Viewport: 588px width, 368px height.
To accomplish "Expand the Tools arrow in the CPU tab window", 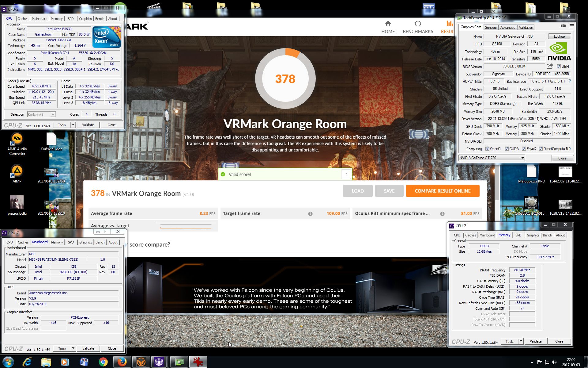I will tap(73, 125).
